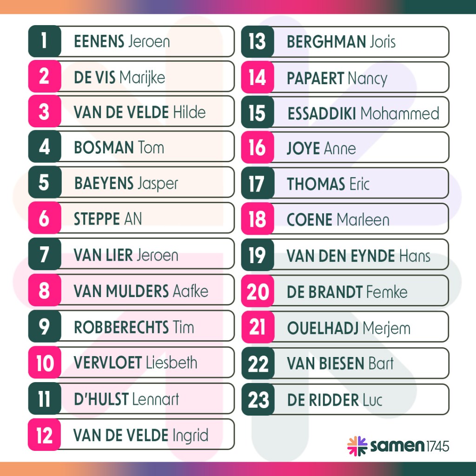Click the name DE VIS Marijke
The image size is (476, 476).
tap(119, 77)
